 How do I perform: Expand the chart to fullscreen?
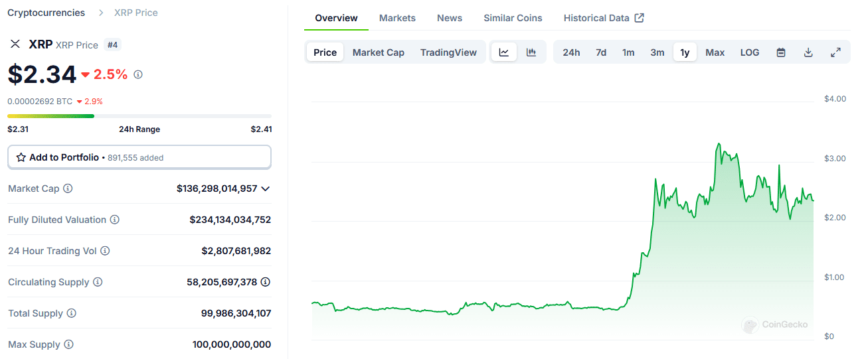click(836, 52)
